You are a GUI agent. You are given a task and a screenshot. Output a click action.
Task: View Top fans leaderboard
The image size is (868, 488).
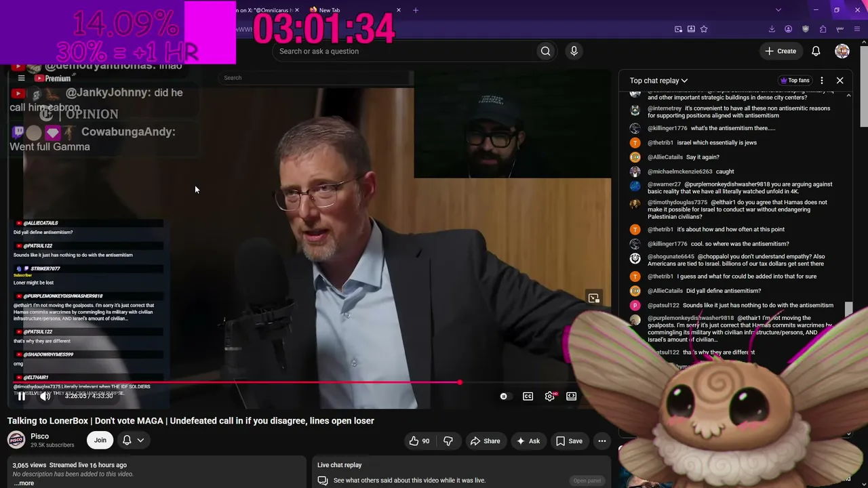point(795,81)
